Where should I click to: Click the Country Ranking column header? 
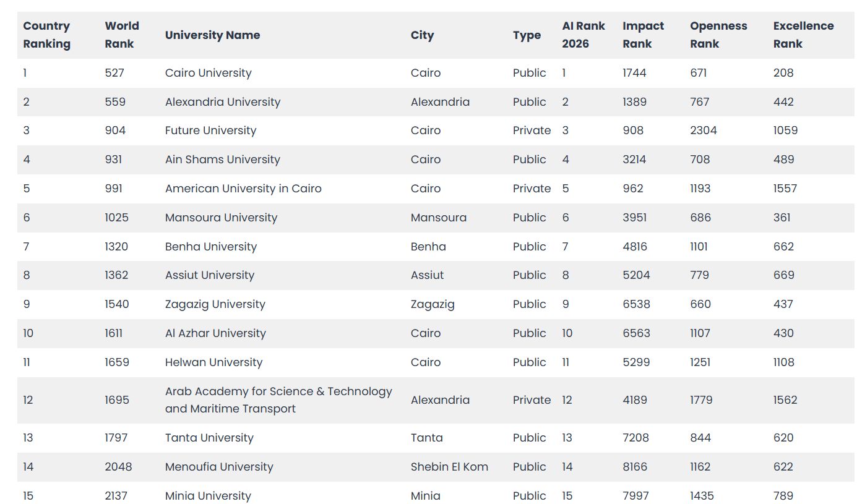coord(47,35)
